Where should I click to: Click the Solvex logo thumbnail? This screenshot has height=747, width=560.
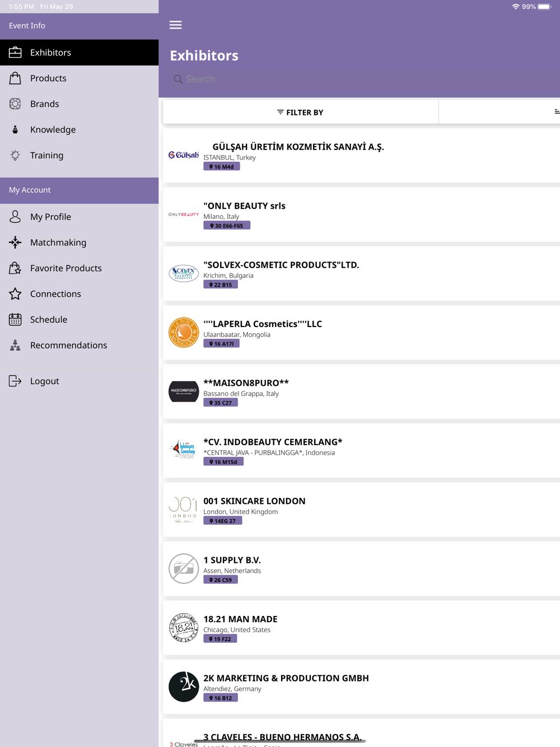click(184, 273)
